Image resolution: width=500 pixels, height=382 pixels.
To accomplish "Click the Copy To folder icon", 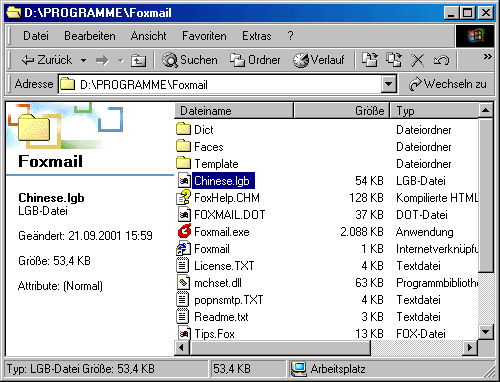I will point(394,60).
